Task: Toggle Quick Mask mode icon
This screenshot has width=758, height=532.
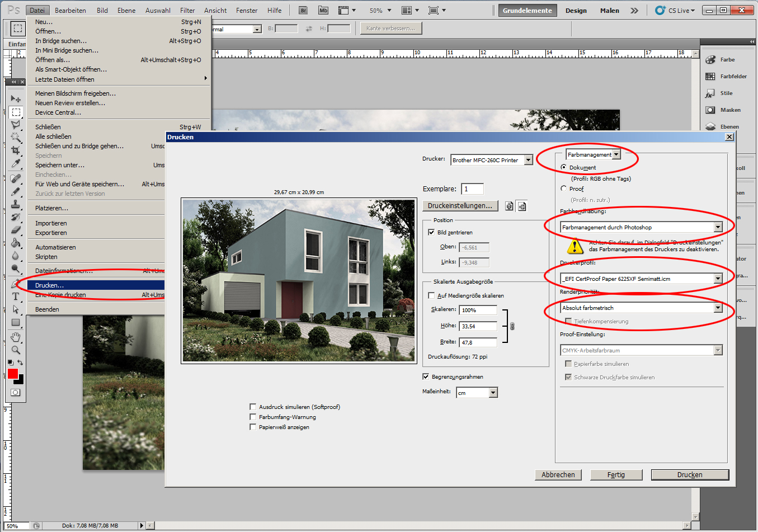Action: 16,392
